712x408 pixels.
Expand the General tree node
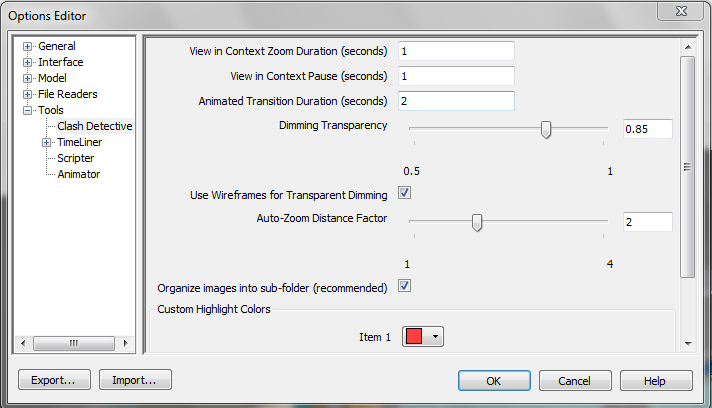coord(28,47)
